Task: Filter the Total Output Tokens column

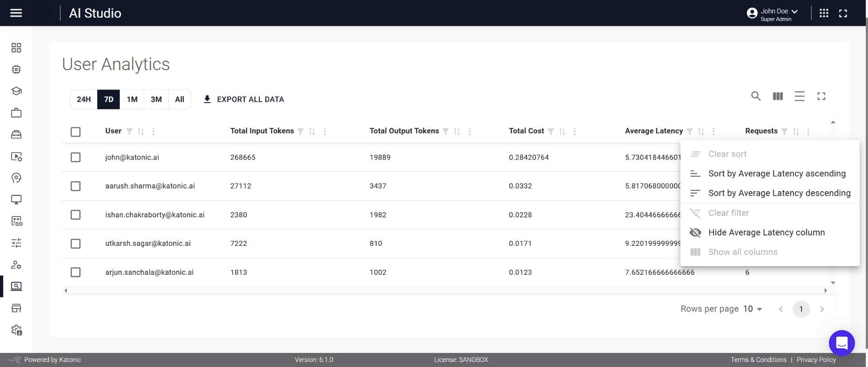Action: pos(446,132)
